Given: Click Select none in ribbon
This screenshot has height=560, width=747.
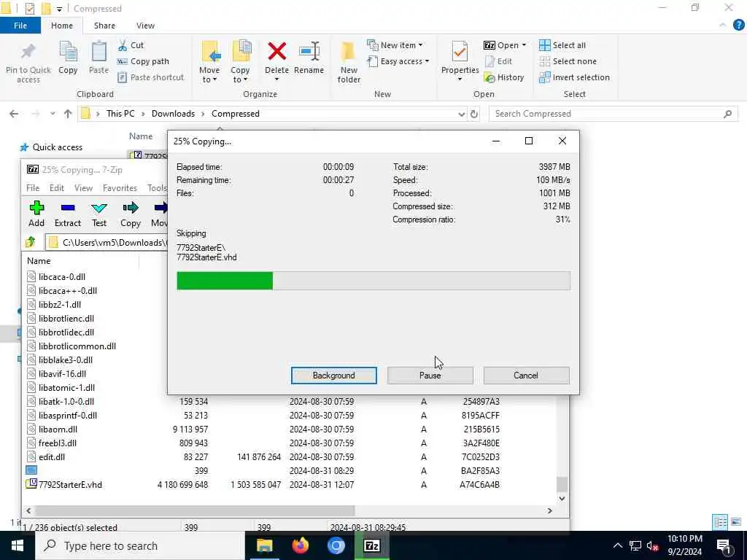Looking at the screenshot, I should [x=568, y=61].
